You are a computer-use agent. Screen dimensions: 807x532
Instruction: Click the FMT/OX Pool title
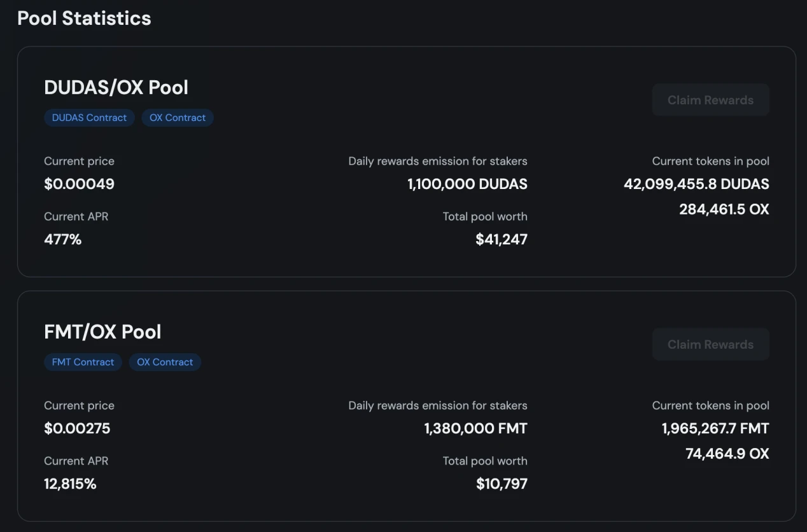click(x=102, y=332)
